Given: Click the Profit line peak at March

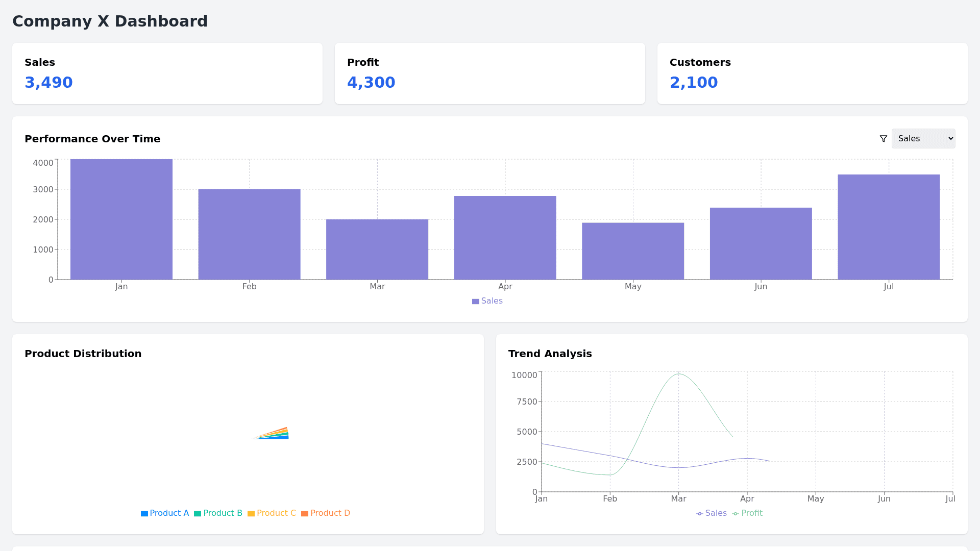Looking at the screenshot, I should pos(678,374).
